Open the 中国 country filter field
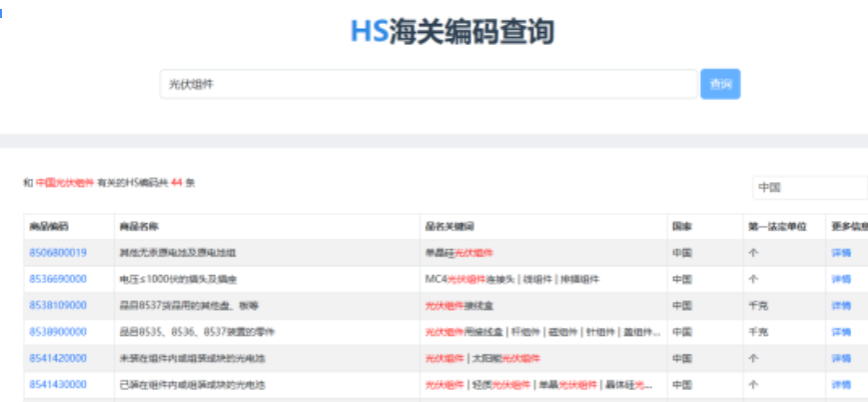Viewport: 868px width, 402px height. [809, 187]
